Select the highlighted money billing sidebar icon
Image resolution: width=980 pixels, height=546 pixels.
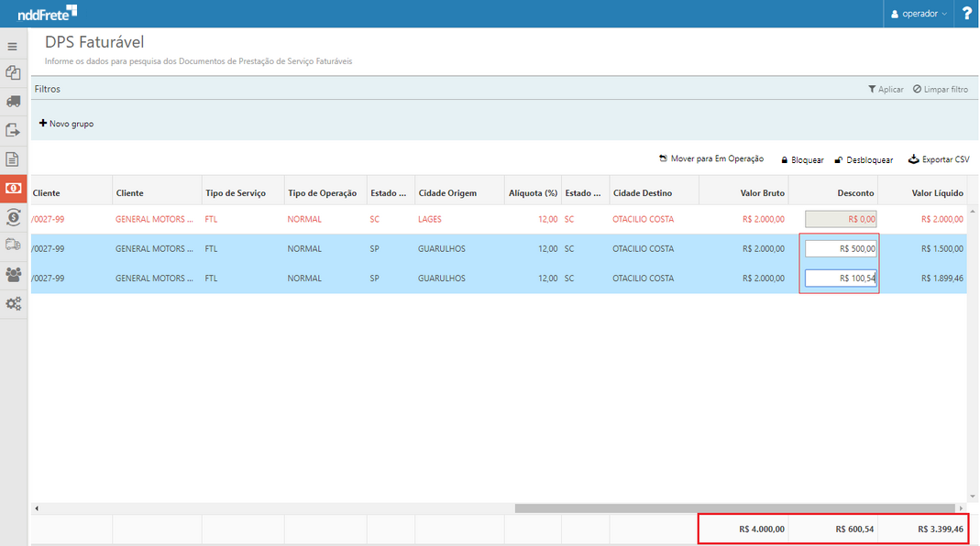[14, 188]
